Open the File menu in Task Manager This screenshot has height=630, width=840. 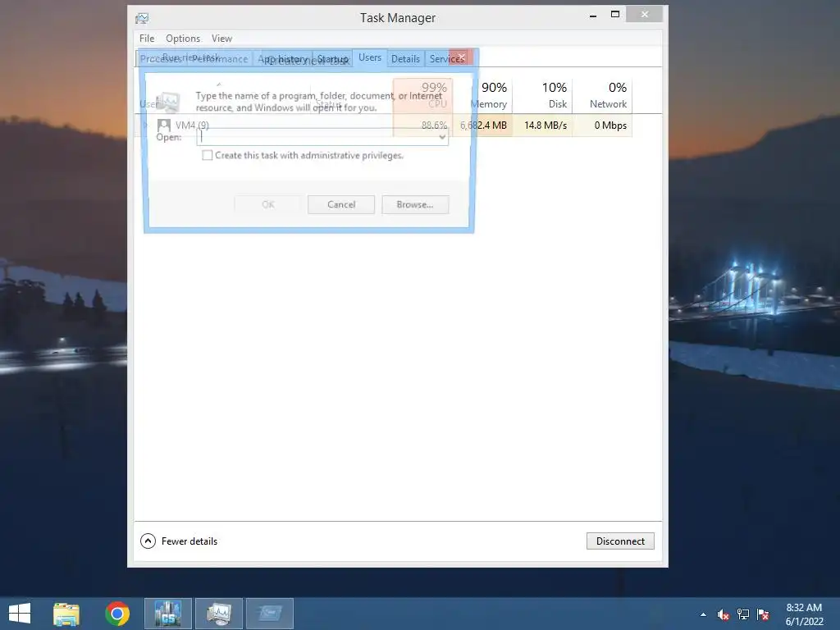pyautogui.click(x=147, y=39)
